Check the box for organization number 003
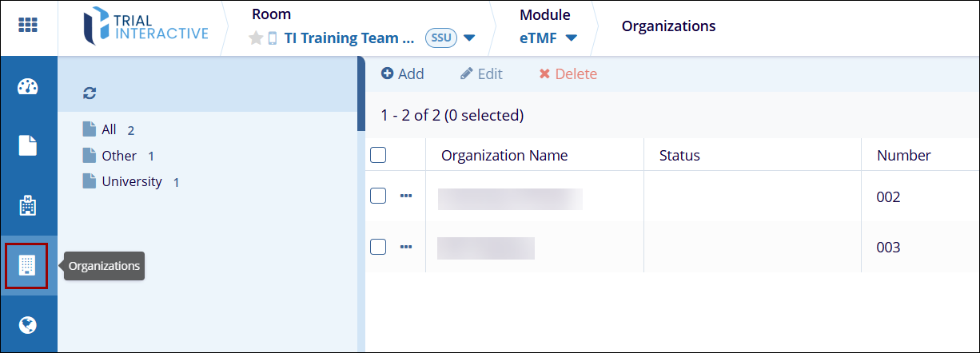980x353 pixels. 379,247
